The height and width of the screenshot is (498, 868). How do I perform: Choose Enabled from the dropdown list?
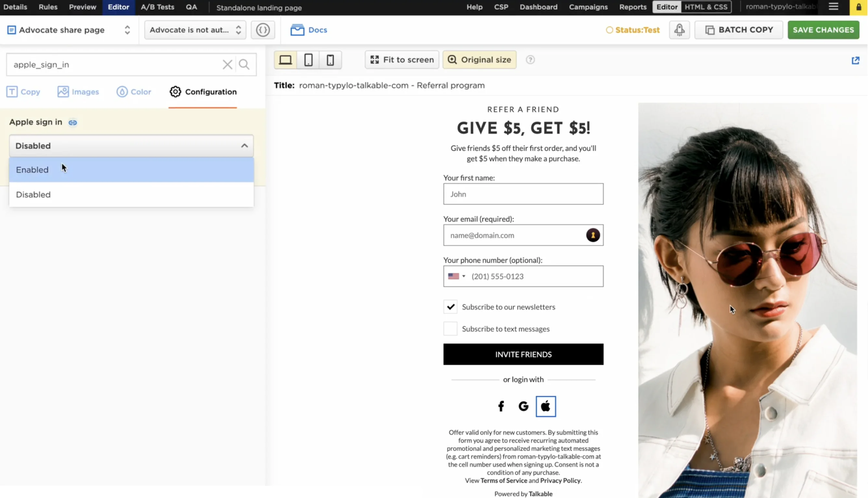click(x=131, y=170)
